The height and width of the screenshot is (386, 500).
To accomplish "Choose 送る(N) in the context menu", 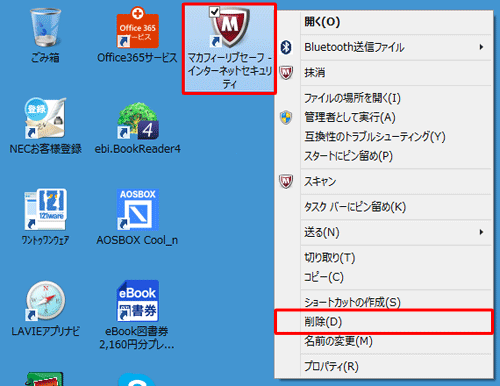I will (383, 232).
